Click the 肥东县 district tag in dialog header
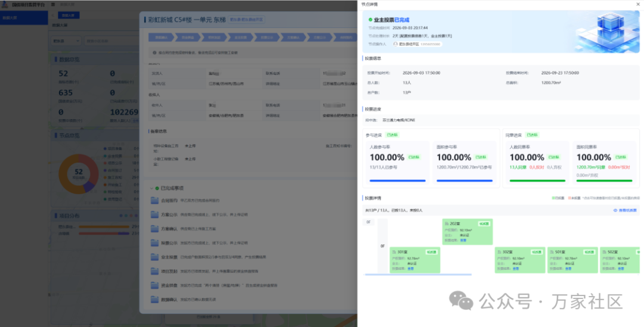This screenshot has height=327, width=644. click(x=246, y=19)
